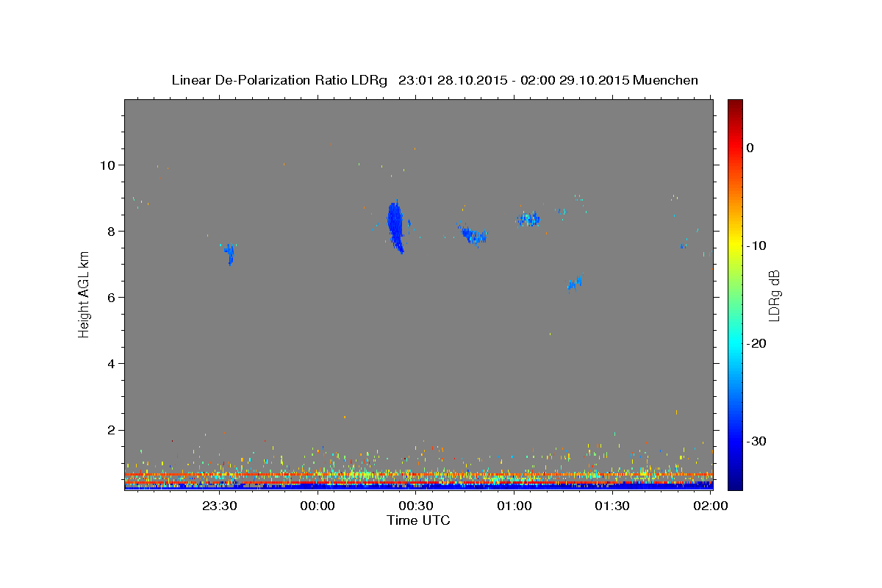This screenshot has width=882, height=588.
Task: Click the 00:00 time tick label
Action: point(318,506)
